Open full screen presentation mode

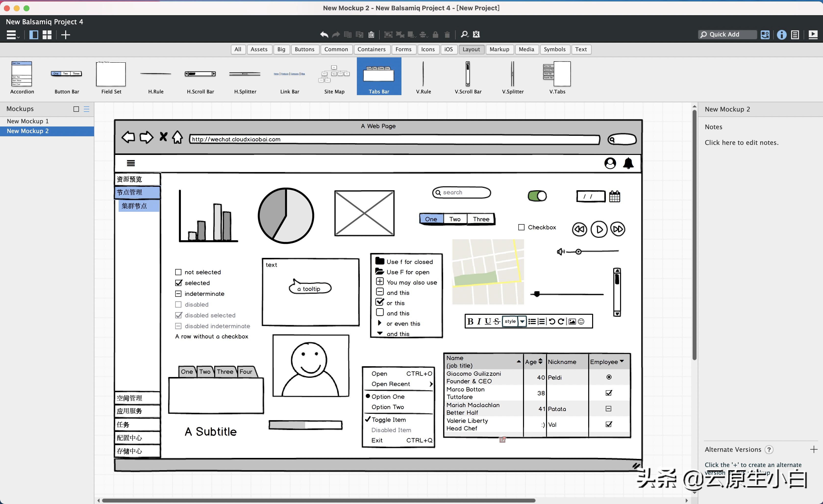tap(813, 34)
